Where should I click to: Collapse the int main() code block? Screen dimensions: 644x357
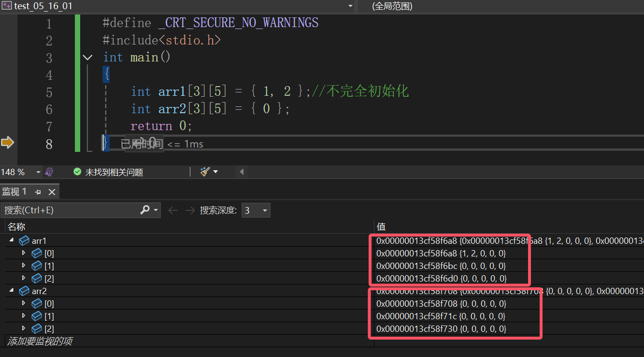pos(87,58)
